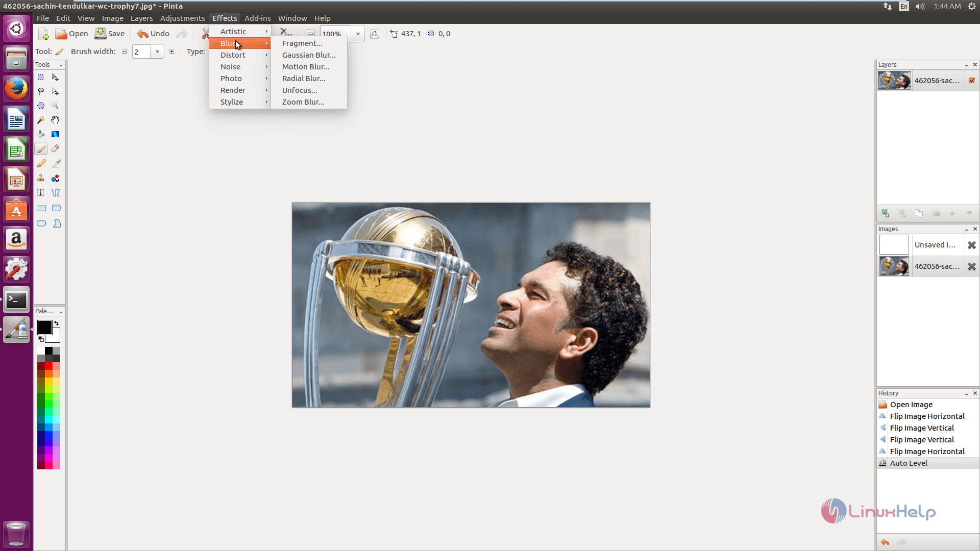This screenshot has width=980, height=551.
Task: Choose Zoom Blur effect
Action: click(x=309, y=102)
